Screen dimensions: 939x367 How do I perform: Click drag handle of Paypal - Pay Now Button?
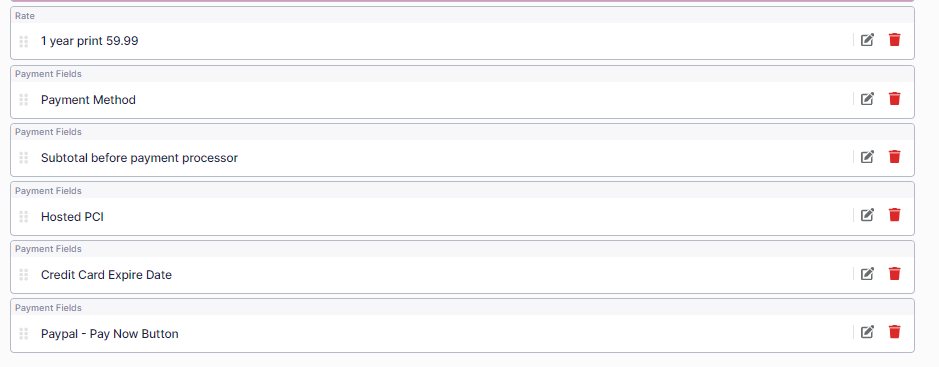(x=24, y=333)
